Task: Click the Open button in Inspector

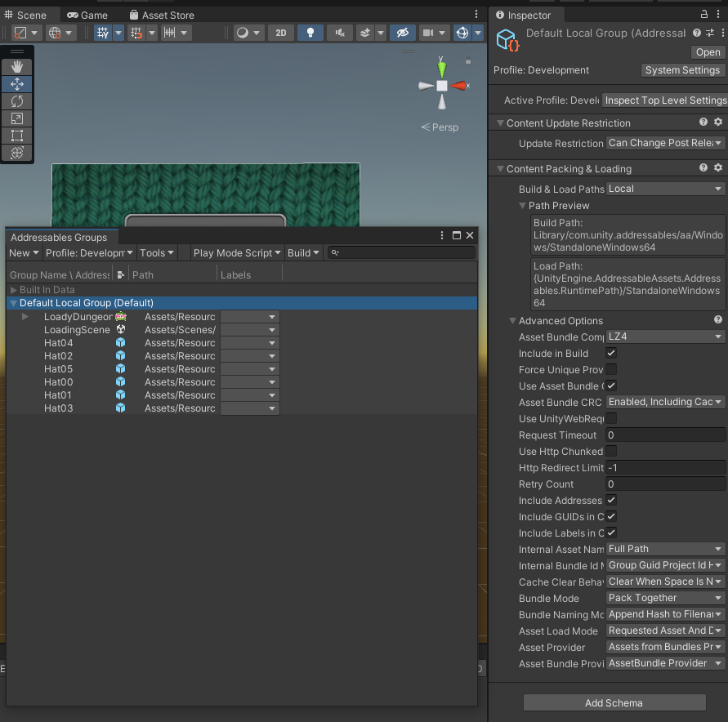Action: point(708,52)
